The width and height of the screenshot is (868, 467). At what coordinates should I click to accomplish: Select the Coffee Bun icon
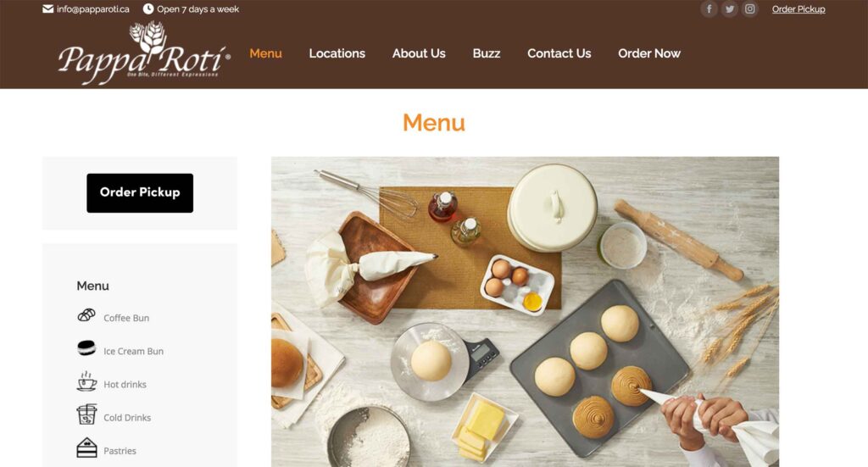click(x=86, y=315)
